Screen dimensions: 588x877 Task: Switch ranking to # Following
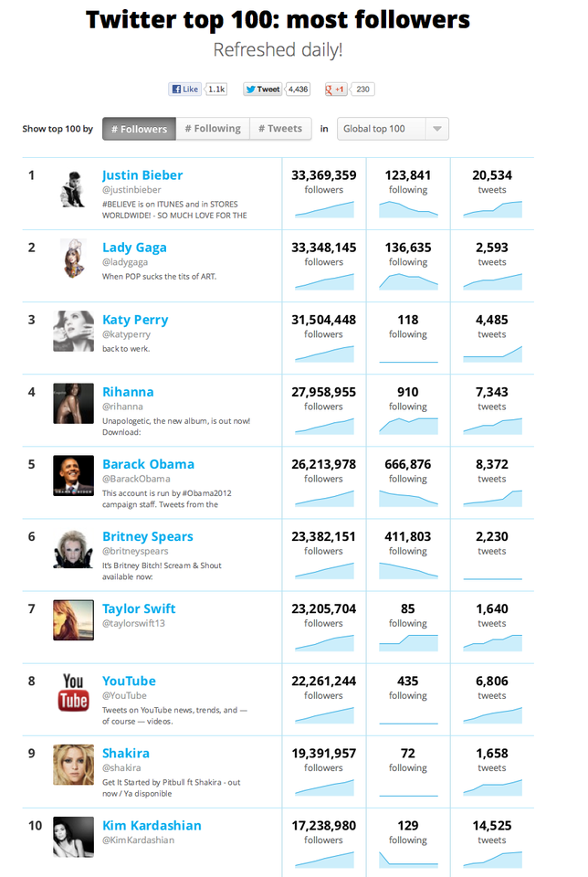[x=213, y=129]
